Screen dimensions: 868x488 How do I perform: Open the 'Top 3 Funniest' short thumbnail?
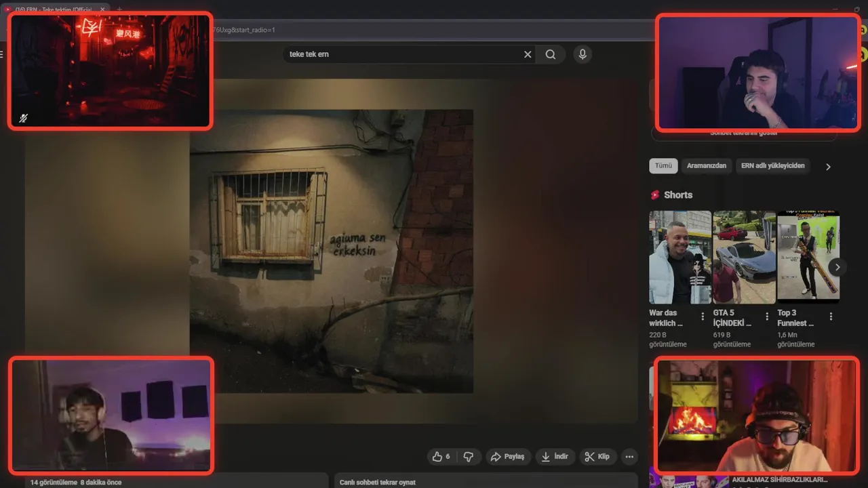[808, 257]
